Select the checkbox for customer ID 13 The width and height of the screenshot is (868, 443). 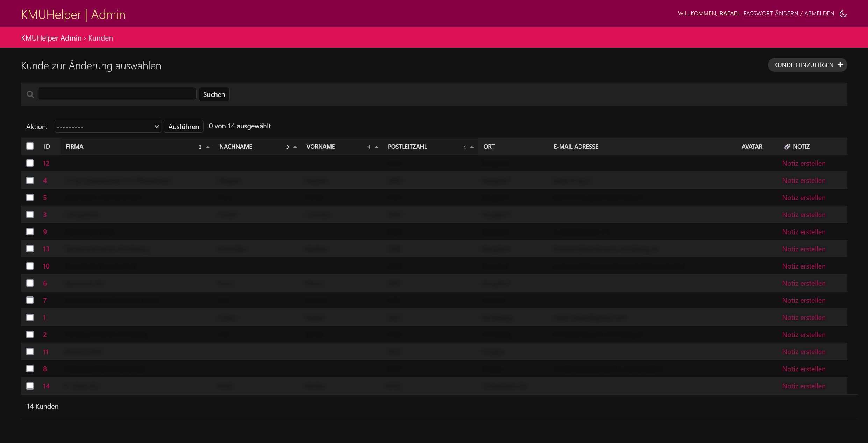[x=30, y=249]
